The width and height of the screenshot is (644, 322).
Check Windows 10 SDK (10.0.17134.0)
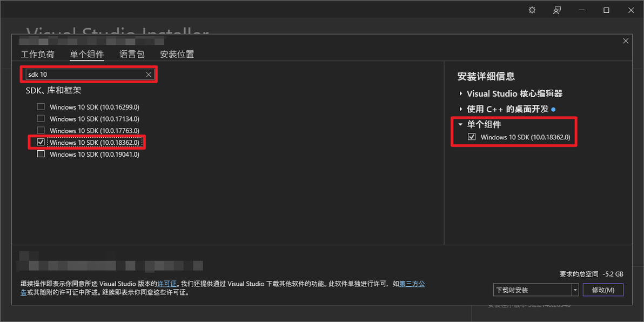click(x=41, y=119)
